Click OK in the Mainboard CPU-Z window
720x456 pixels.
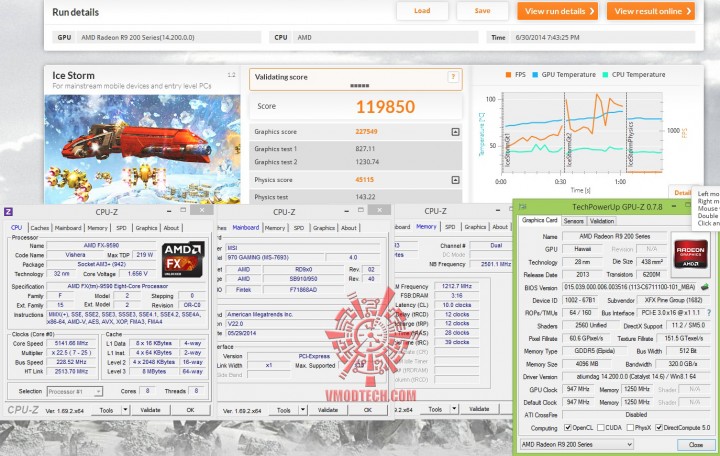[x=368, y=410]
